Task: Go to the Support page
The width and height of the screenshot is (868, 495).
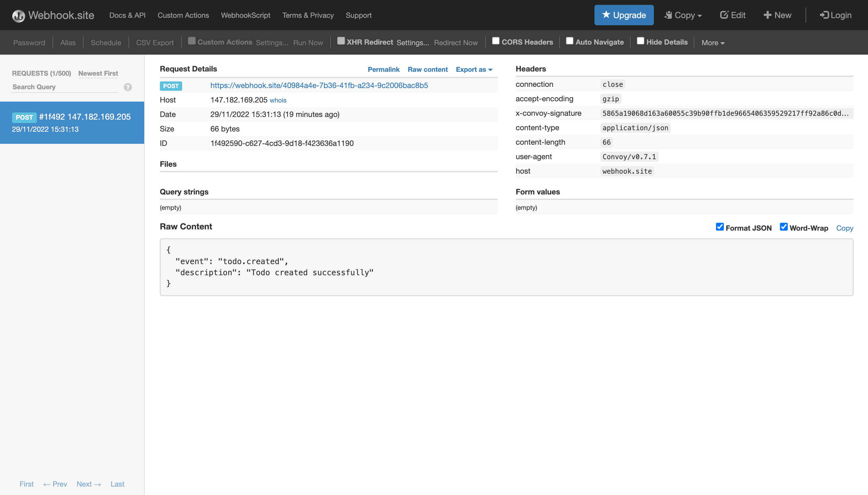Action: coord(359,15)
